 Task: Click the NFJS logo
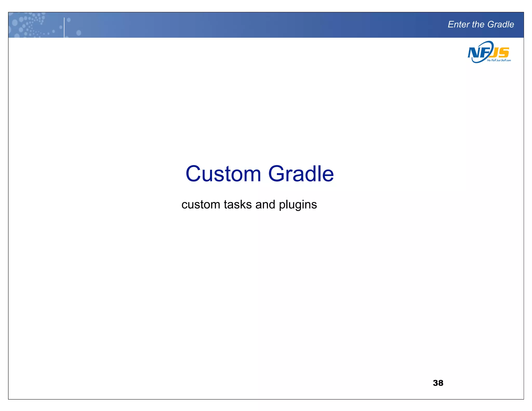point(489,52)
